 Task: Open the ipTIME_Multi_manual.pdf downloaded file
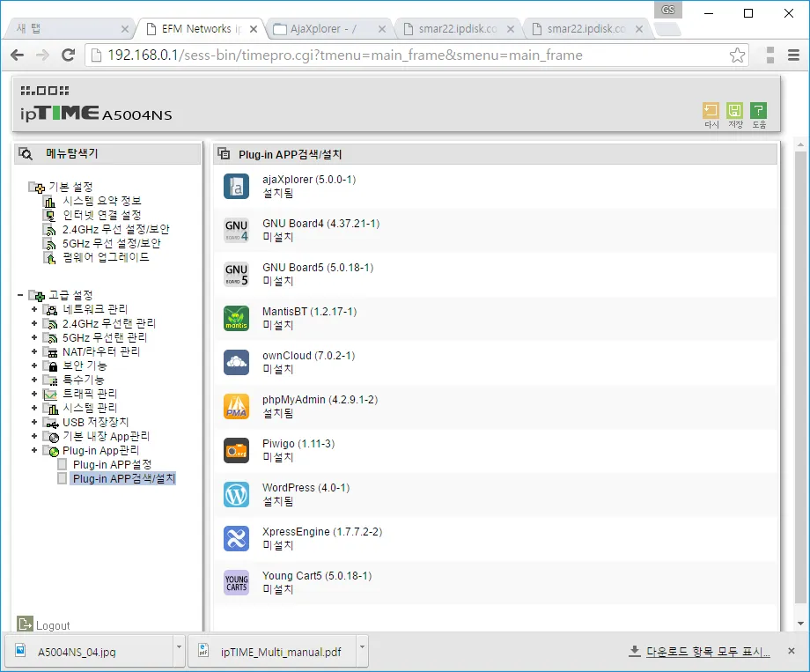point(272,652)
